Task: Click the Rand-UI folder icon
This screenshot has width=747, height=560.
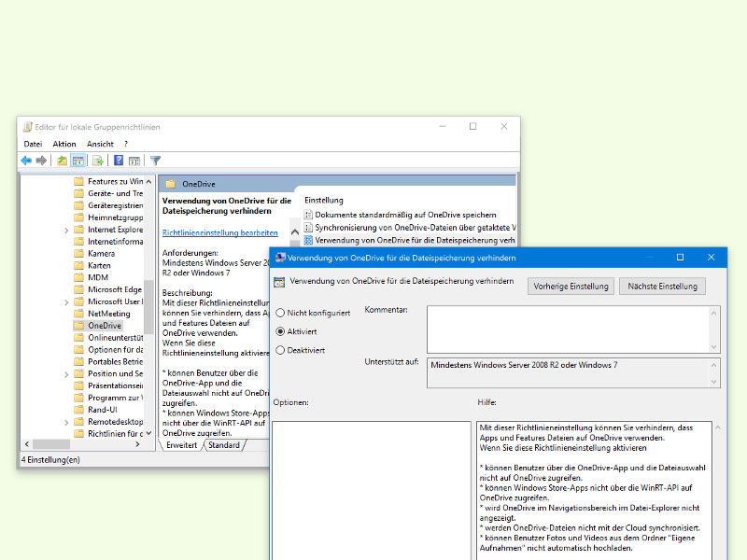Action: tap(79, 410)
